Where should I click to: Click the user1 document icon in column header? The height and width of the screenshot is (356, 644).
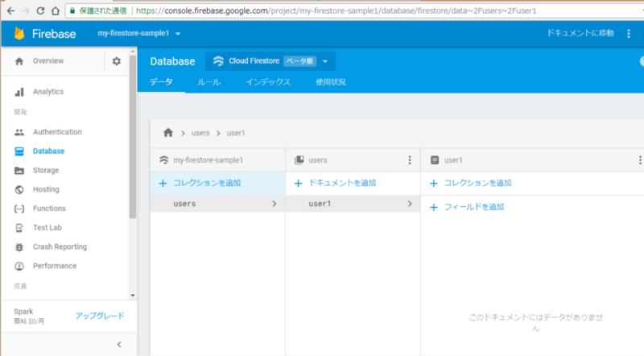[x=435, y=160]
